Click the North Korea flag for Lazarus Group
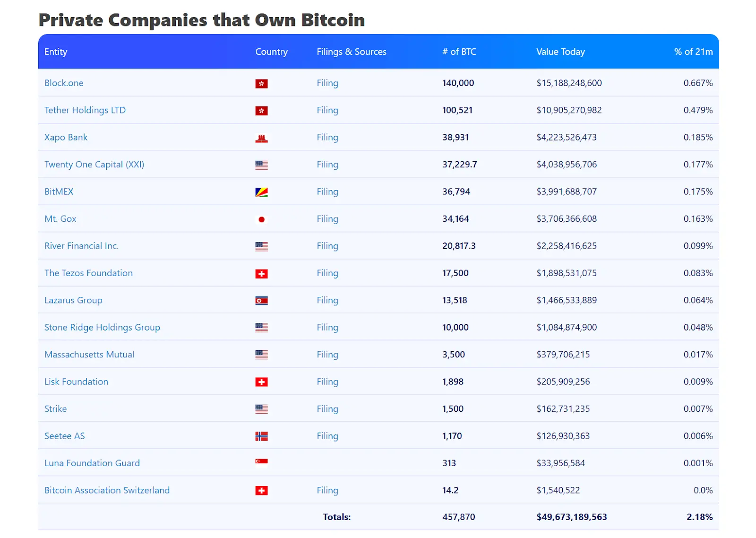This screenshot has width=756, height=538. 261,301
